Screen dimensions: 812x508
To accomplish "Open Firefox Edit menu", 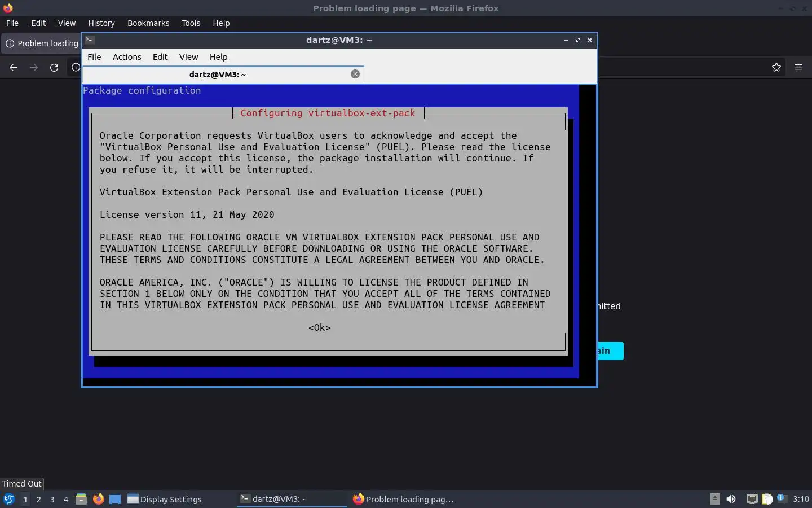I will pos(38,23).
